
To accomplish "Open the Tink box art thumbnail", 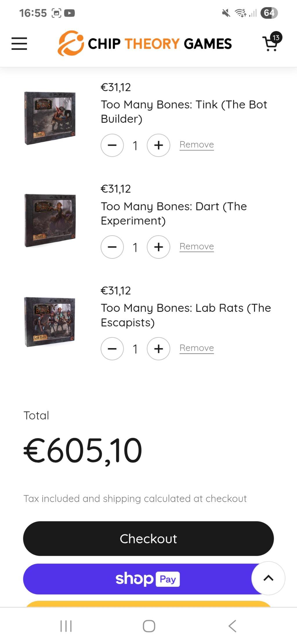I will point(50,118).
